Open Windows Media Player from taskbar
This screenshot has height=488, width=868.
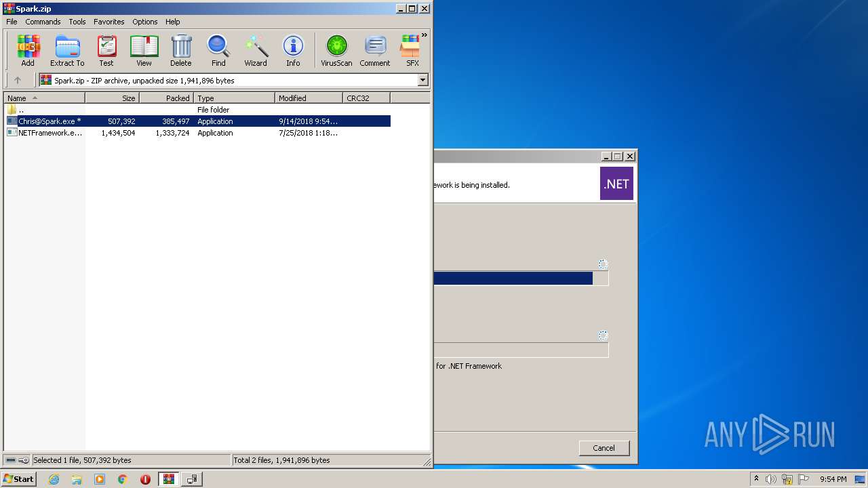(x=100, y=479)
